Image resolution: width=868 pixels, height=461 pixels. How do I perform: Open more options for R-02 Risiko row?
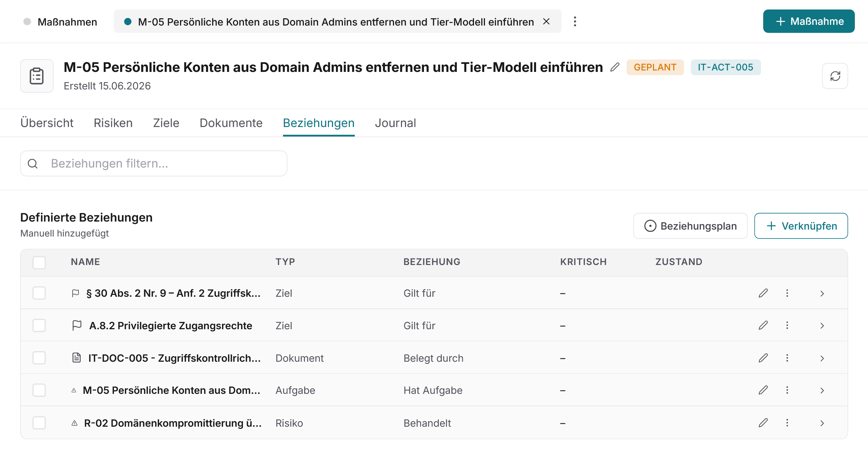coord(787,423)
